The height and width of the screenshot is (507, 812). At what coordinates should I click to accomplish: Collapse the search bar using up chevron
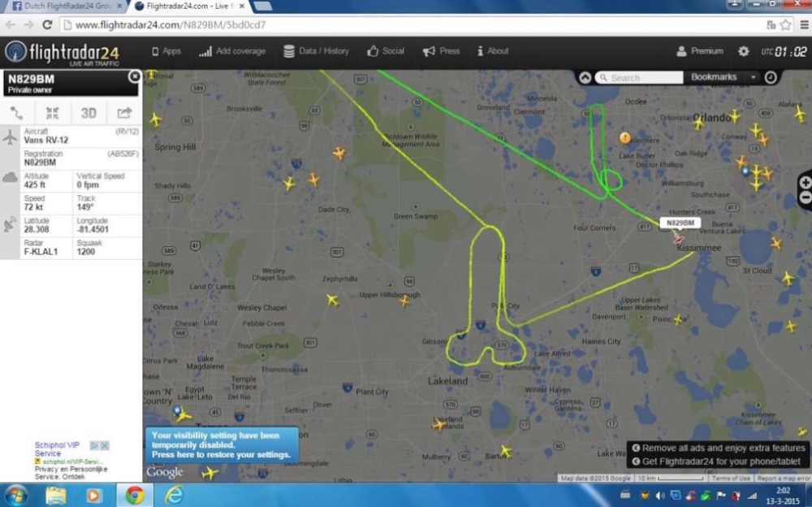pyautogui.click(x=585, y=77)
